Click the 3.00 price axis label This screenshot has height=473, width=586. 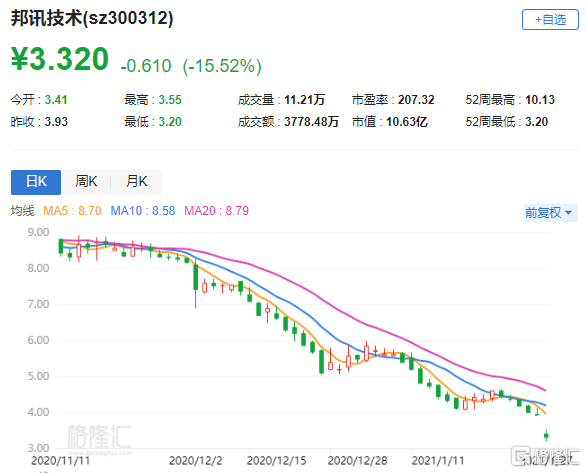(x=38, y=448)
